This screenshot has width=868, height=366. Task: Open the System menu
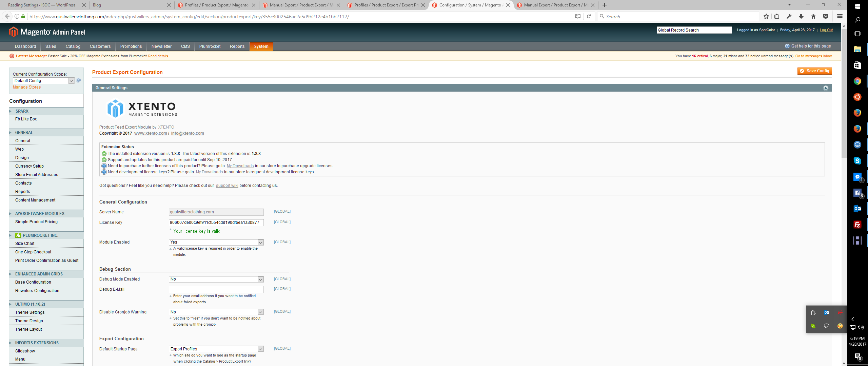pos(261,46)
